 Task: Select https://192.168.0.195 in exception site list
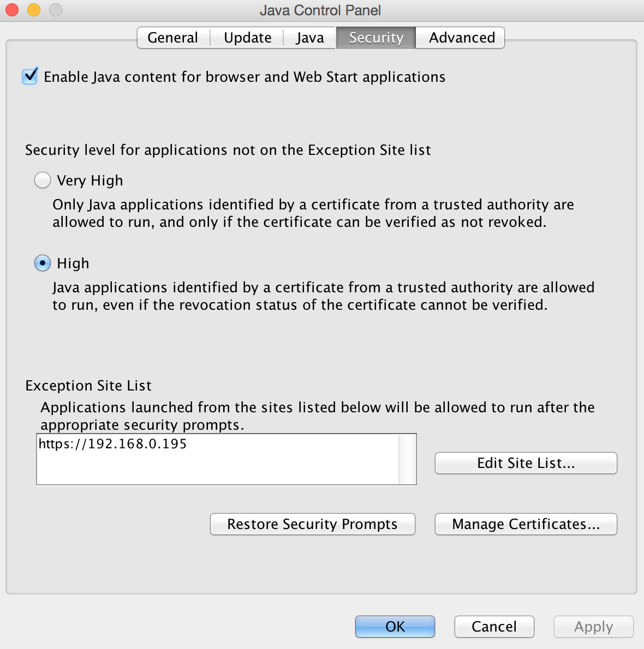point(112,444)
